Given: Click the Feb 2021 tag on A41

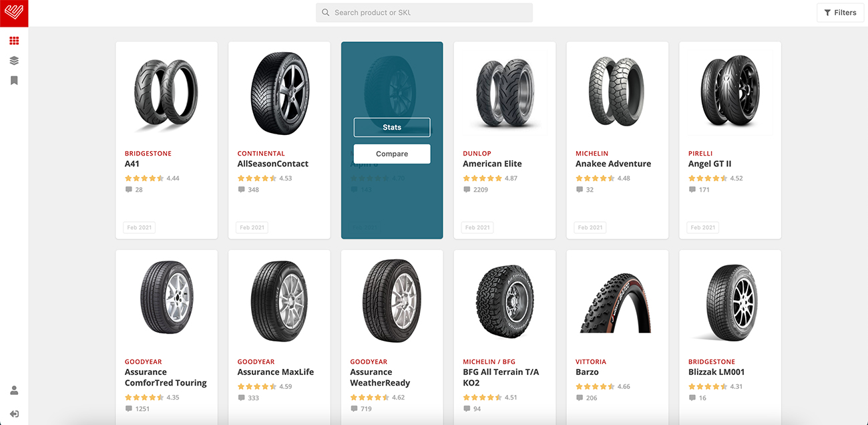Looking at the screenshot, I should [x=140, y=227].
